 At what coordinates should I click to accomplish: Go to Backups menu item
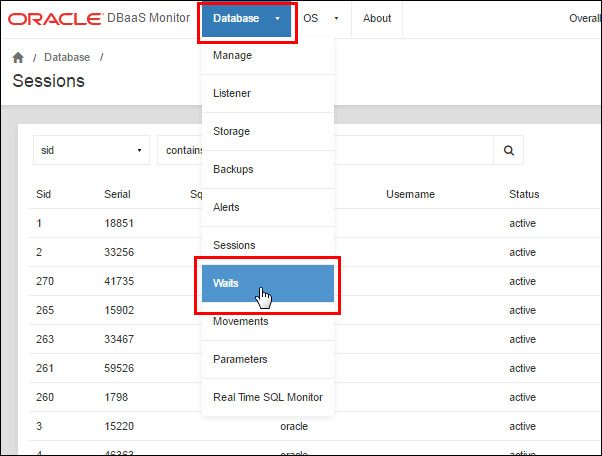click(233, 169)
